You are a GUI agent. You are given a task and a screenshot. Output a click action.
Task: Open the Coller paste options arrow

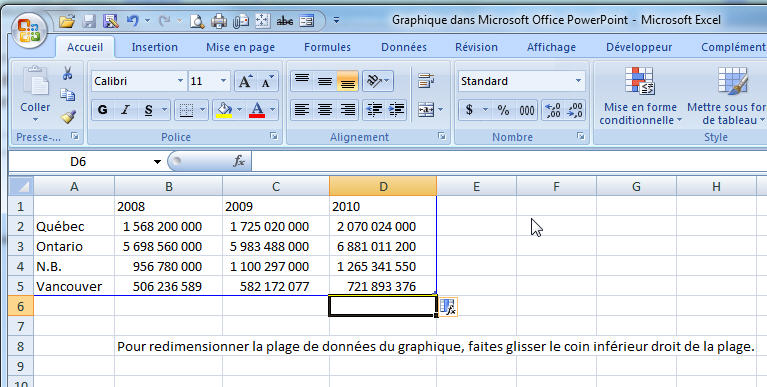35,120
